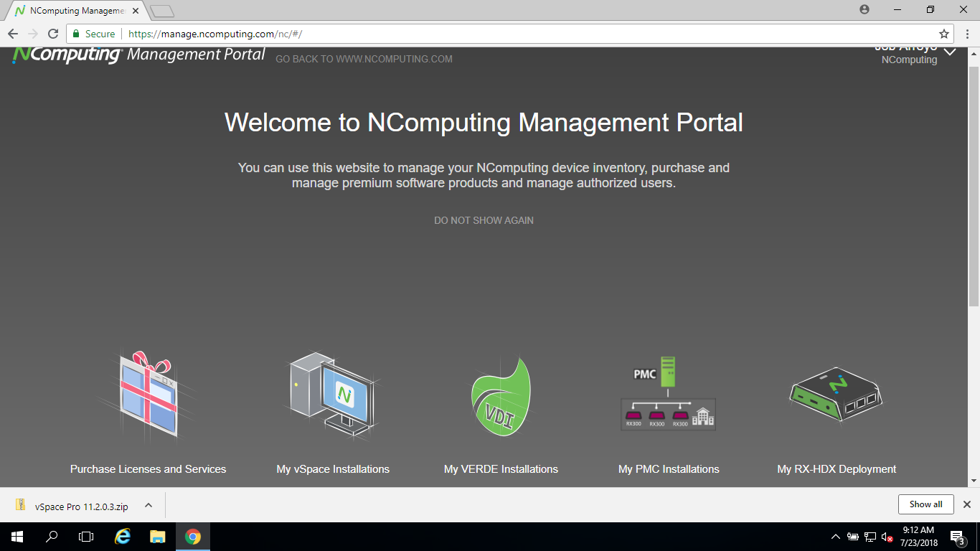Launch Internet Explorer from the taskbar

(x=123, y=537)
